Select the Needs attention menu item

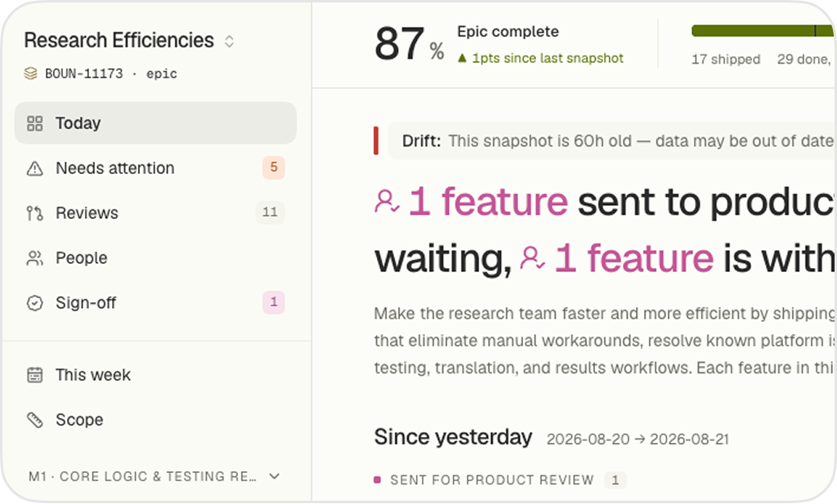[155, 168]
